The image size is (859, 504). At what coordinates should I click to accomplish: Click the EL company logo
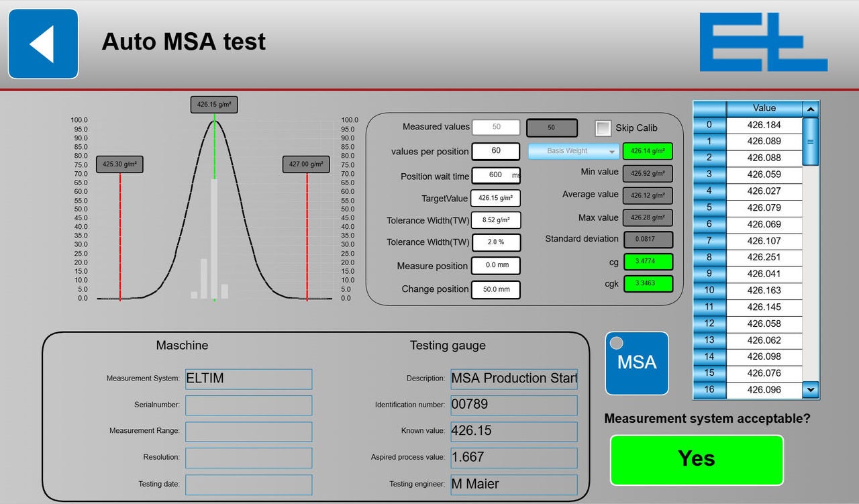763,42
